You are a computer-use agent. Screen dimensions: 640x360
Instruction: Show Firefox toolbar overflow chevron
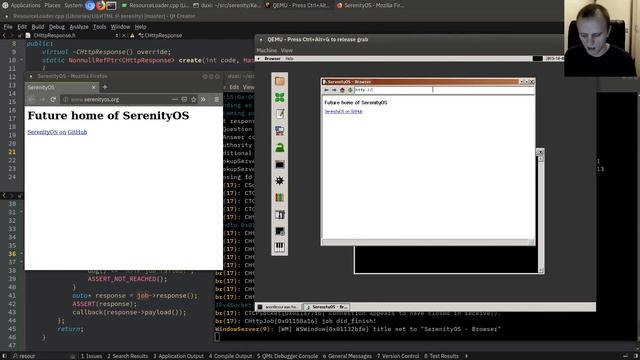coord(203,99)
